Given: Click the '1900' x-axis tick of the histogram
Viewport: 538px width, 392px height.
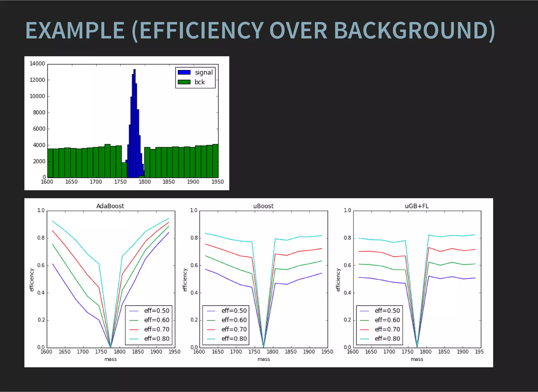Looking at the screenshot, I should tap(193, 182).
